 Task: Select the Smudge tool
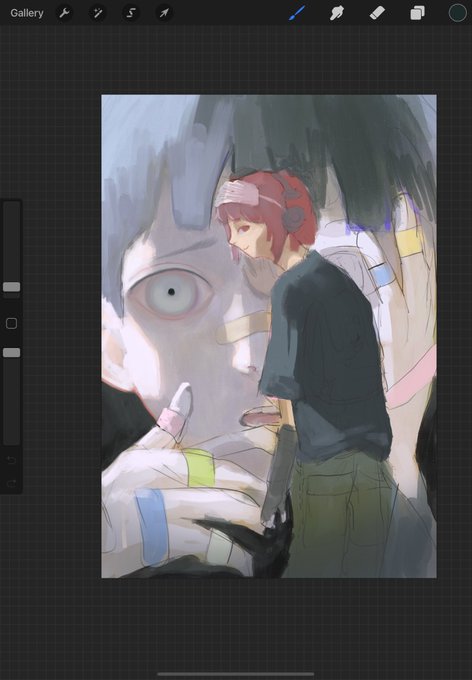[x=337, y=13]
